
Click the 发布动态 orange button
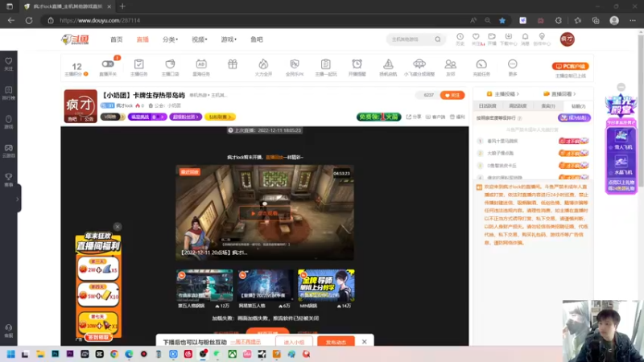pyautogui.click(x=336, y=342)
